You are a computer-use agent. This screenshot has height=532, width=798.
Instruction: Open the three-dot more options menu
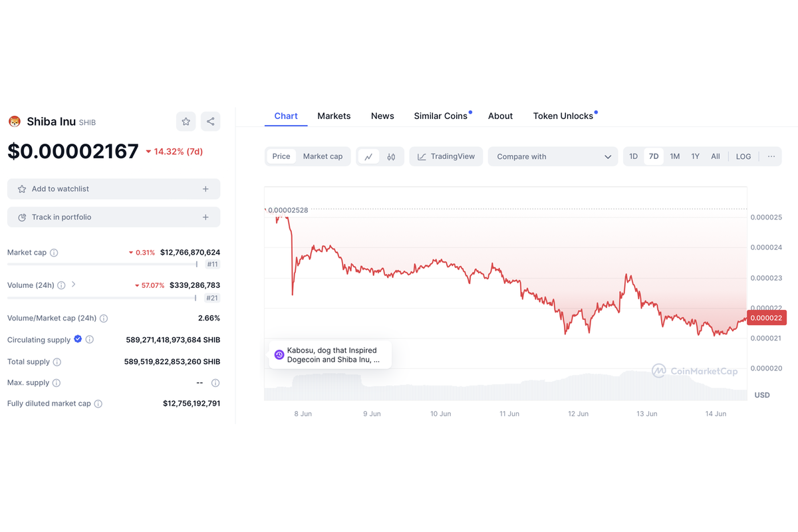(771, 156)
